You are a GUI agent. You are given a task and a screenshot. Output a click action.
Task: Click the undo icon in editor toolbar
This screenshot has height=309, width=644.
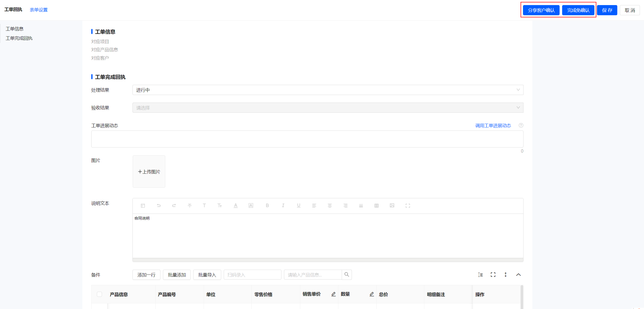coord(159,206)
